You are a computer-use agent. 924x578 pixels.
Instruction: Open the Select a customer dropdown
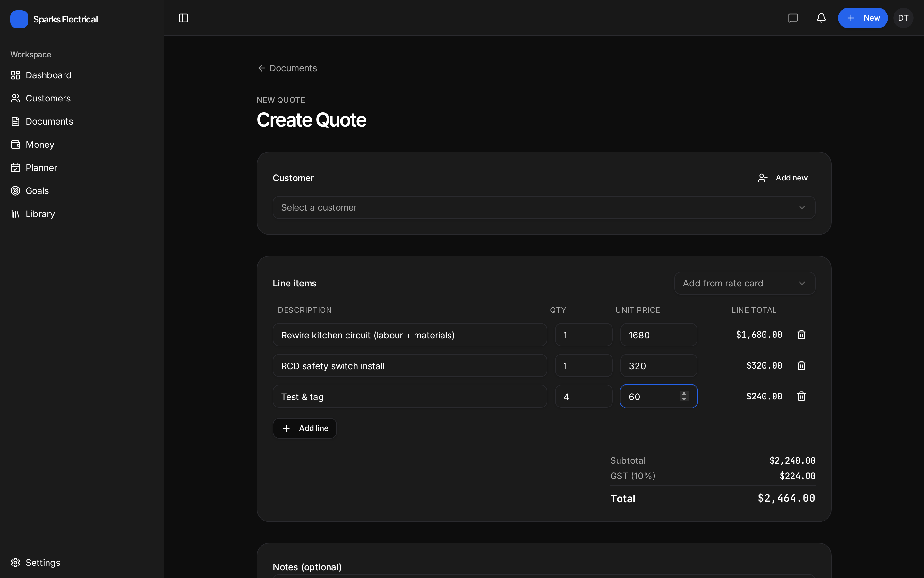[x=544, y=207]
